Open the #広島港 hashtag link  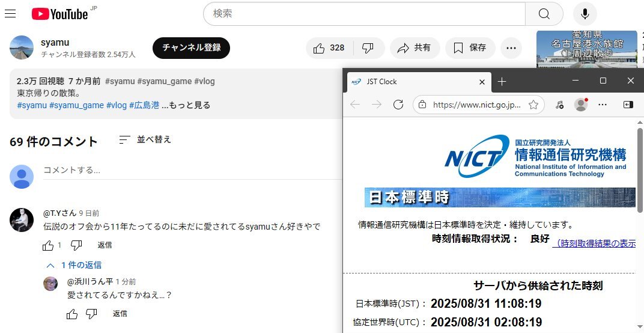[144, 105]
